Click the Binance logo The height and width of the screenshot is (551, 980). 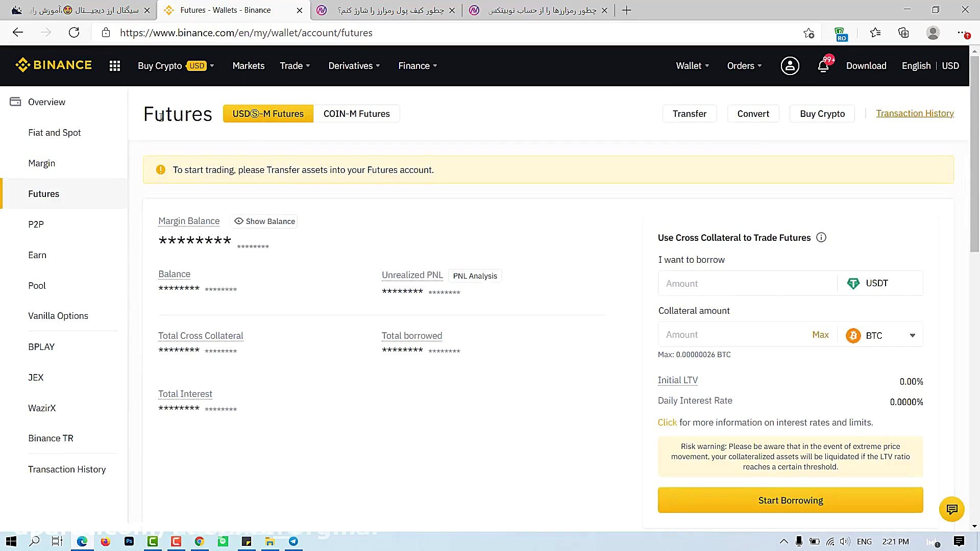(54, 65)
